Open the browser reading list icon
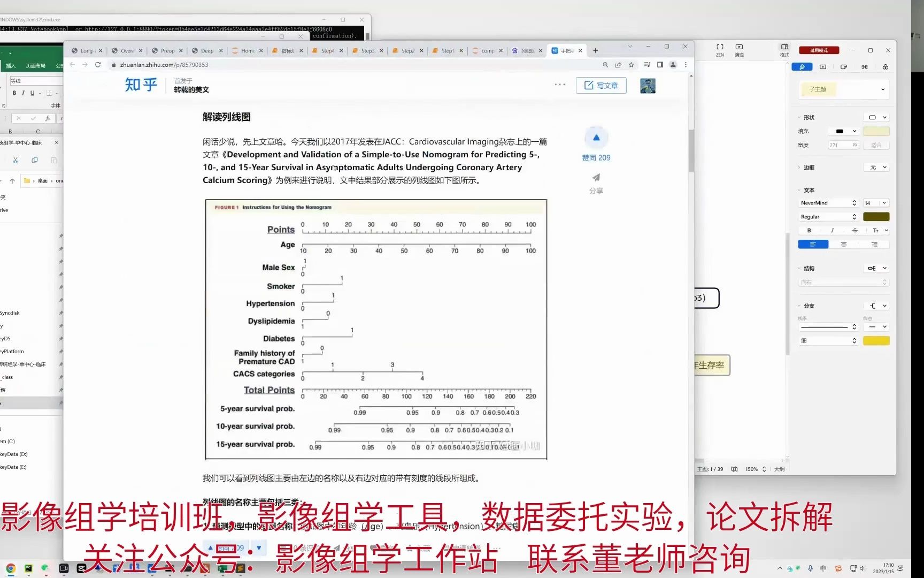 pos(647,65)
